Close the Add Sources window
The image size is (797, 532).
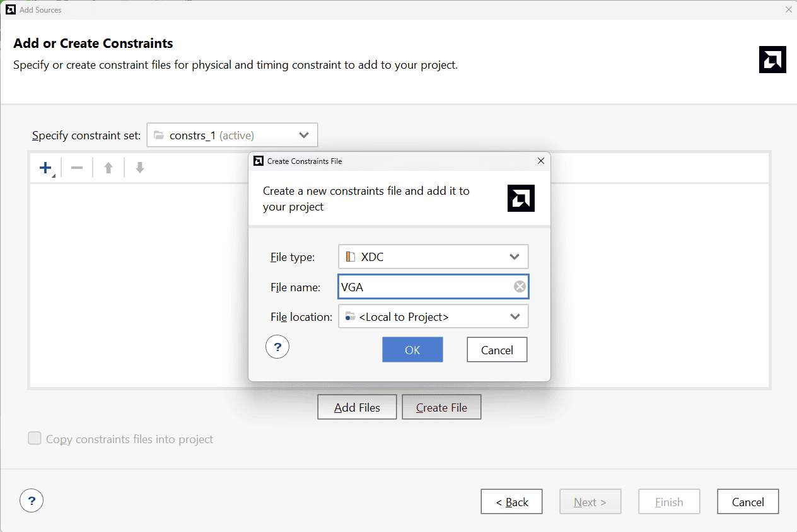788,9
